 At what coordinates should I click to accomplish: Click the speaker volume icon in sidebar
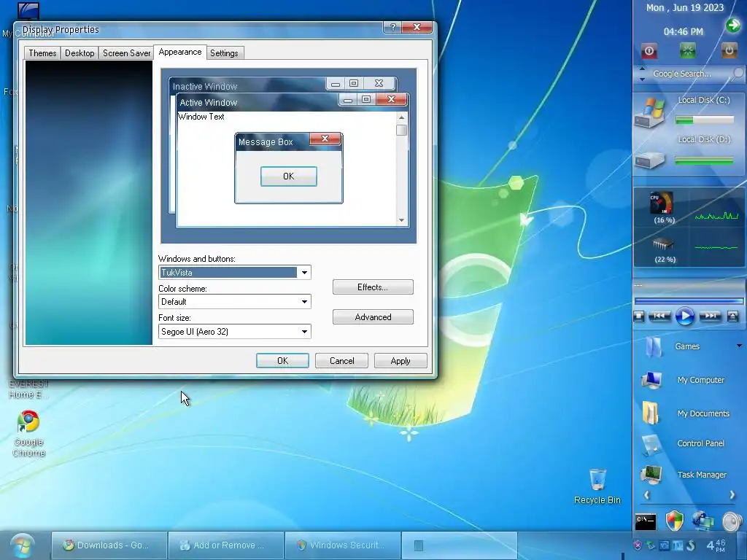tap(732, 521)
